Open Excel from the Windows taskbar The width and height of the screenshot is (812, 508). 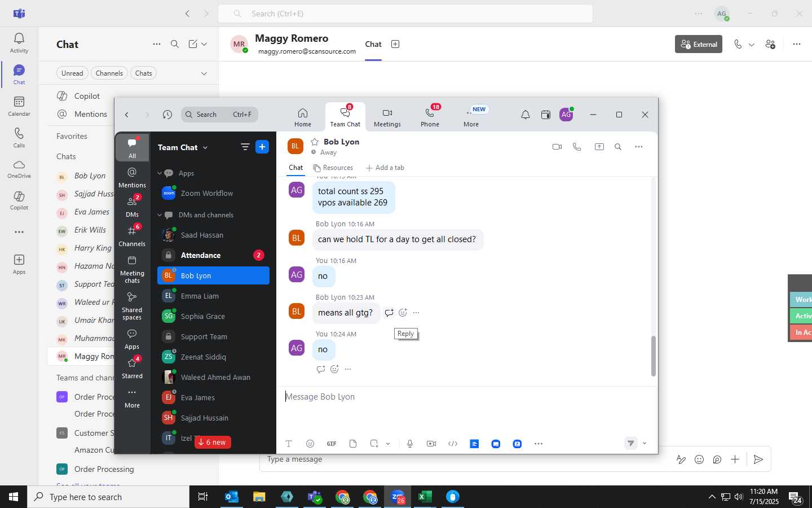click(x=425, y=497)
